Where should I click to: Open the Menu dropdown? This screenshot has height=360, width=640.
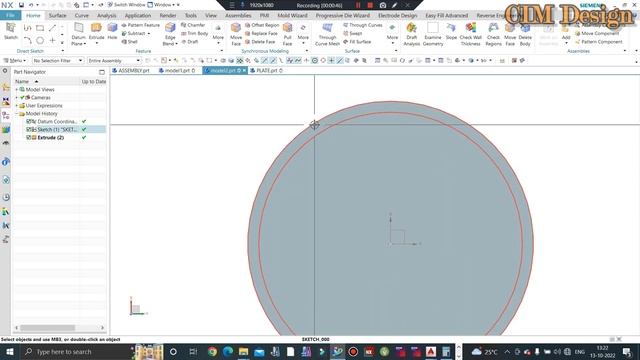pos(15,60)
